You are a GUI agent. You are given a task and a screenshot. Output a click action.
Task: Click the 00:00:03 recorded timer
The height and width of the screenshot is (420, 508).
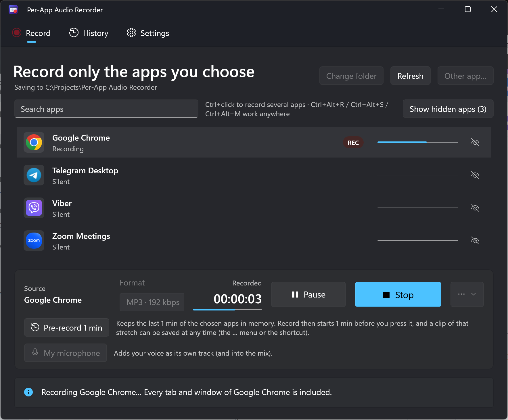click(x=237, y=299)
